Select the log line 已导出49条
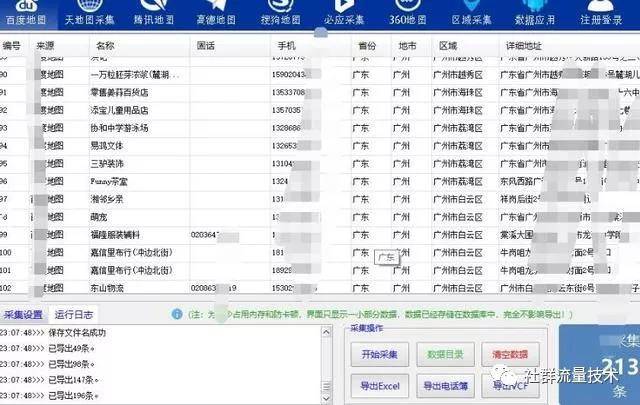 [x=71, y=348]
